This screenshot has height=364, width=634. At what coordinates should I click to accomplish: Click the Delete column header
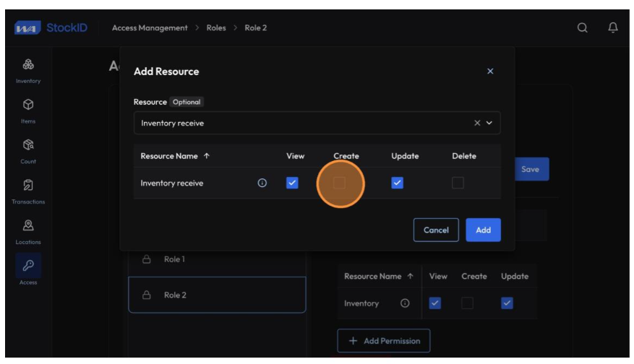(464, 156)
